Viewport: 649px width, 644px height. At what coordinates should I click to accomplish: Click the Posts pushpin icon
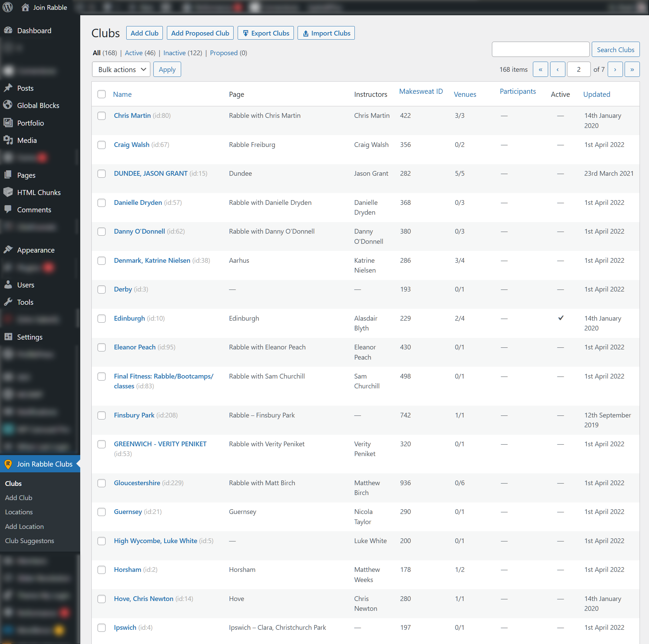pos(8,88)
